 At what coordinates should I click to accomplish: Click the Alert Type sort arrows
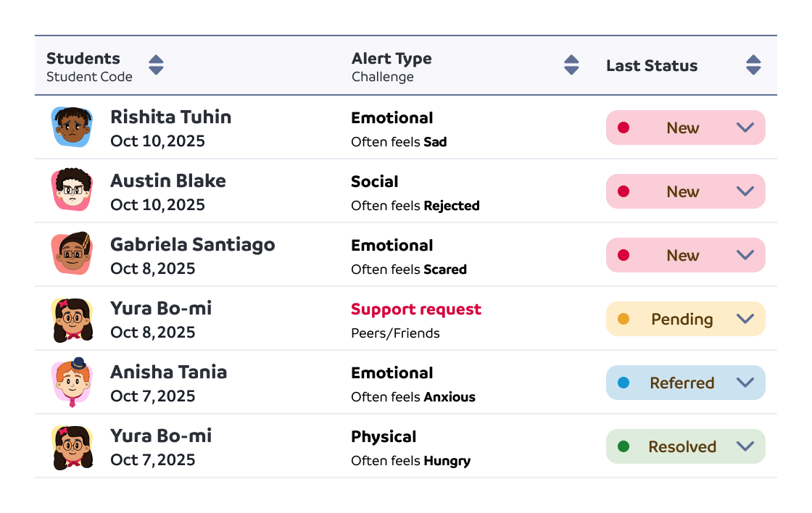(x=571, y=65)
